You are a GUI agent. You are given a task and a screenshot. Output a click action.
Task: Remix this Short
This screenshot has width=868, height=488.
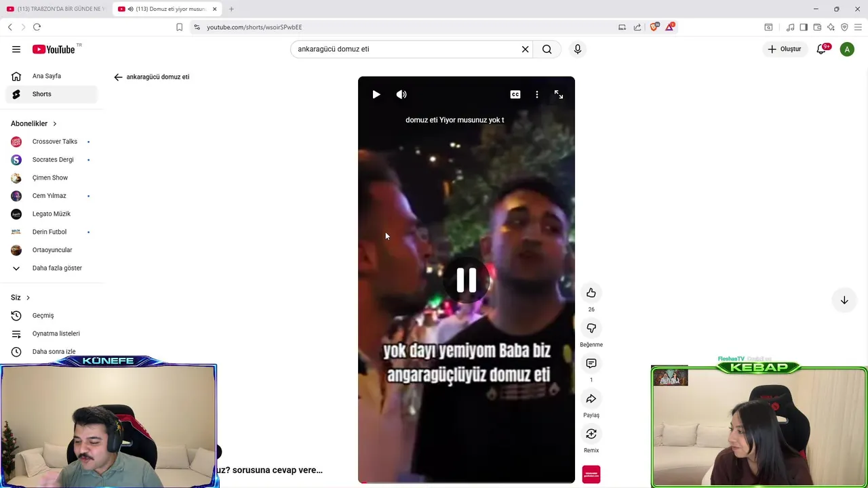coord(591,434)
